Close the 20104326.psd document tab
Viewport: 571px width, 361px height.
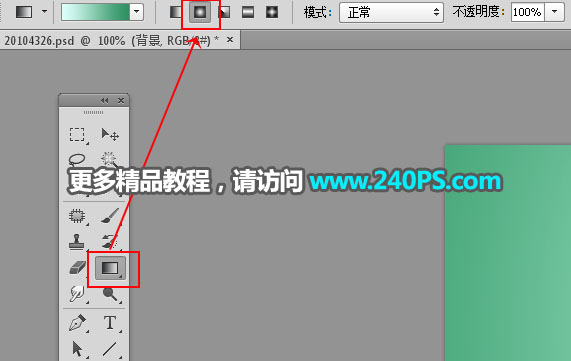(x=230, y=39)
